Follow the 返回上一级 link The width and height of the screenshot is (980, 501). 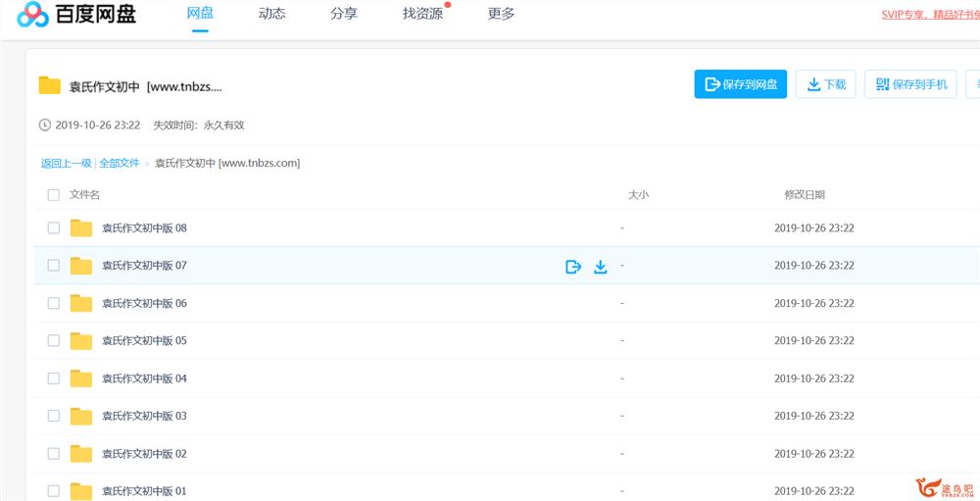[x=67, y=164]
